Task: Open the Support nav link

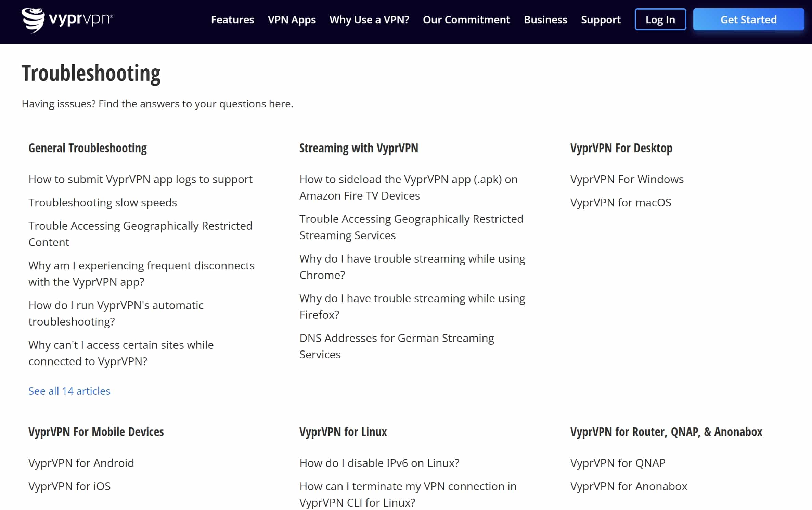Action: (601, 20)
